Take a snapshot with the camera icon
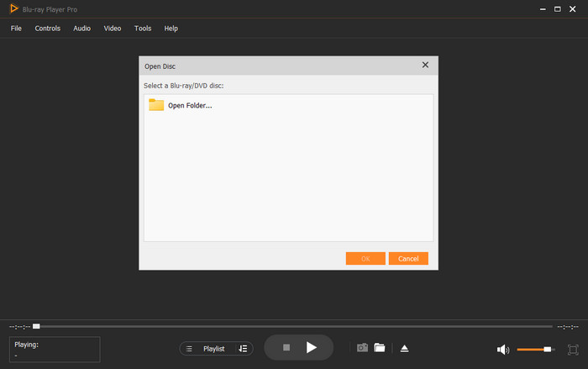 (362, 347)
